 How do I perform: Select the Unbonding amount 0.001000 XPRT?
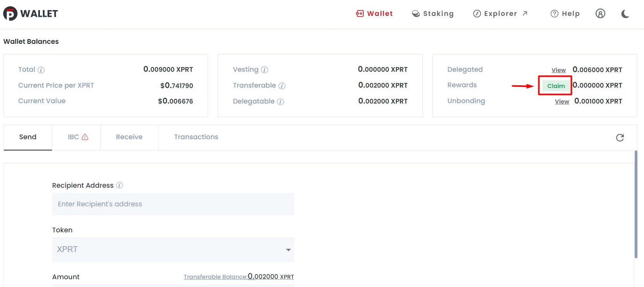tap(598, 101)
